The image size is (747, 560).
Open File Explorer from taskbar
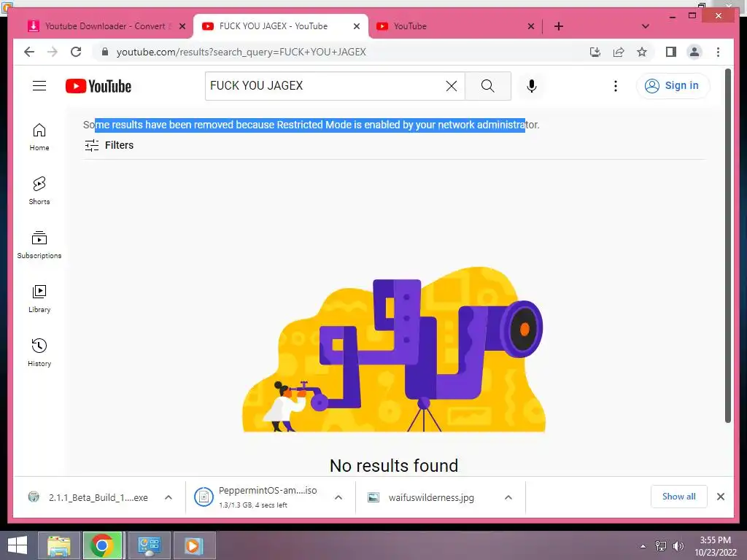click(59, 545)
